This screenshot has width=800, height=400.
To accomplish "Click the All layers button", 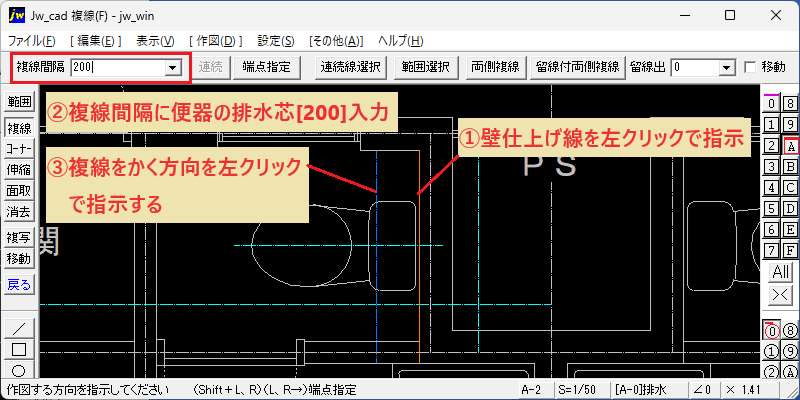I will (x=781, y=272).
